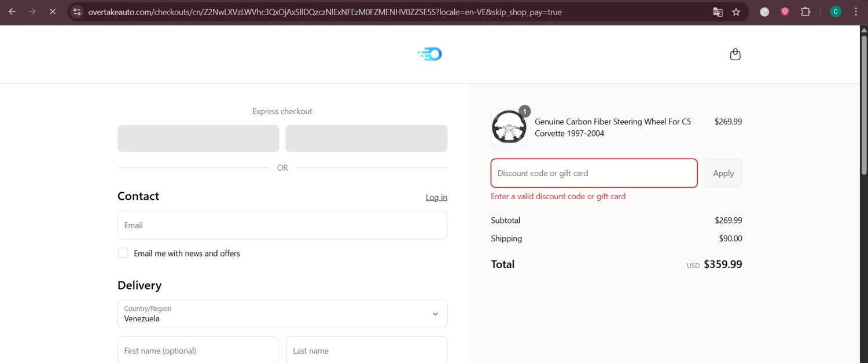Viewport: 868px width, 363px height.
Task: Select the Total $359.99 amount
Action: coord(723,265)
